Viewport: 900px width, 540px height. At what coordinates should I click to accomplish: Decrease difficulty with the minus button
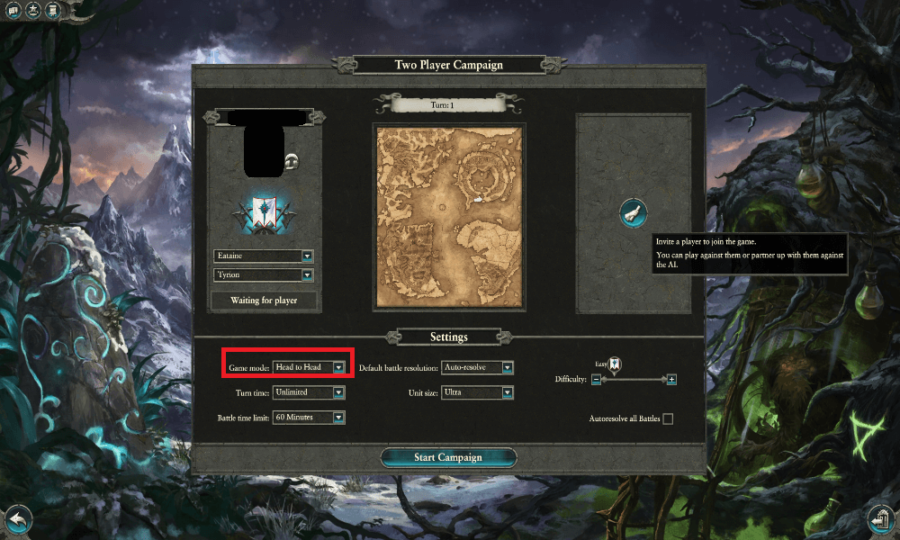click(596, 379)
